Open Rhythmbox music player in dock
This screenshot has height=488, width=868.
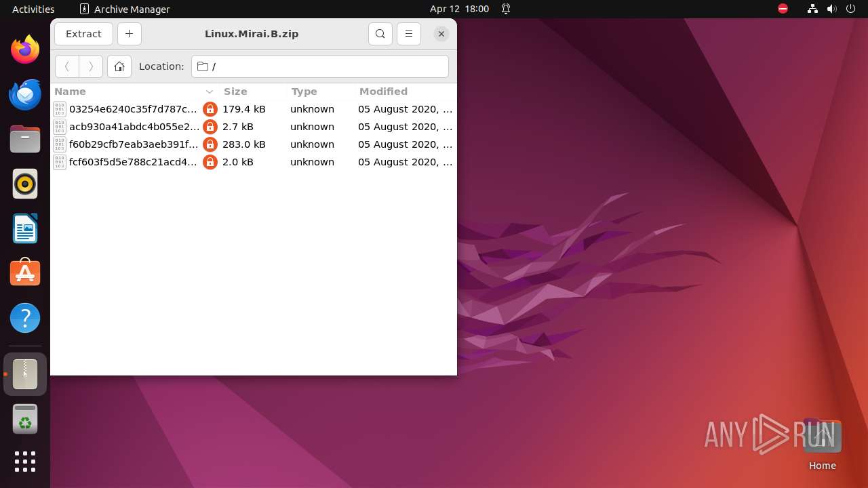pyautogui.click(x=25, y=184)
